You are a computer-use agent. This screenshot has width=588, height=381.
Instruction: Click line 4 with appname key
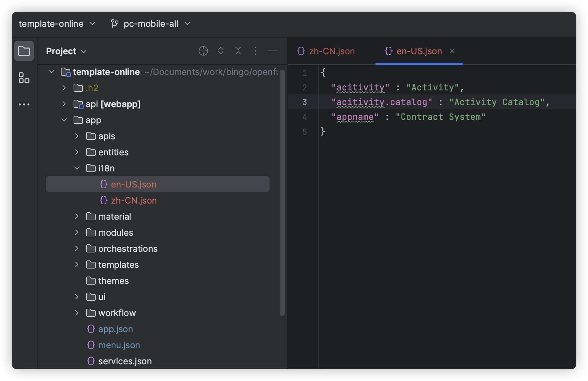408,117
